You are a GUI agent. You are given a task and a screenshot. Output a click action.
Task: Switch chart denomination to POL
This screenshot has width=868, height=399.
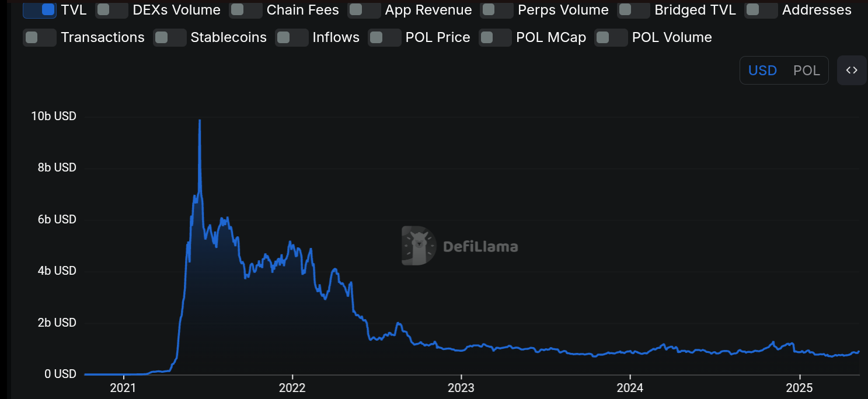pos(807,70)
